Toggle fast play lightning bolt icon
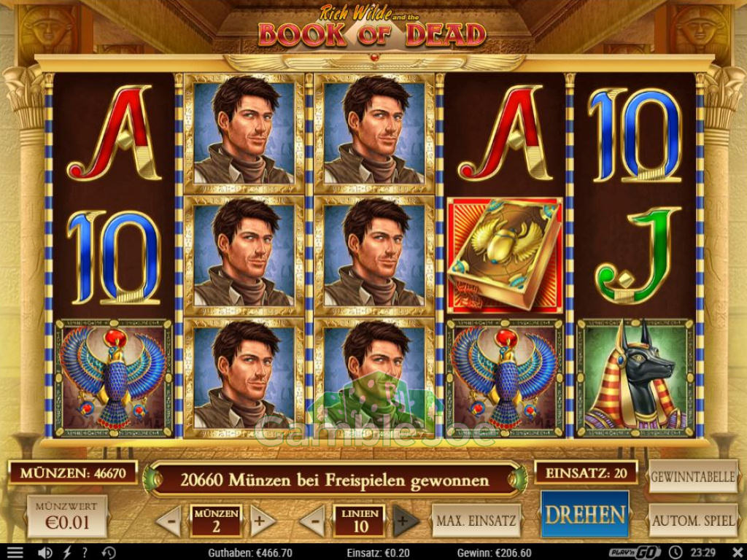Image resolution: width=747 pixels, height=560 pixels. (x=67, y=553)
